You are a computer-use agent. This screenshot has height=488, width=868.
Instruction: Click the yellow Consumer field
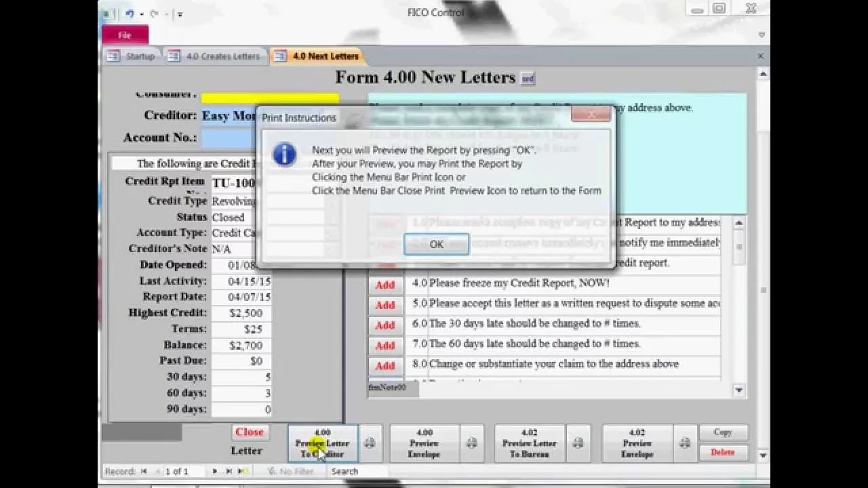click(x=270, y=98)
